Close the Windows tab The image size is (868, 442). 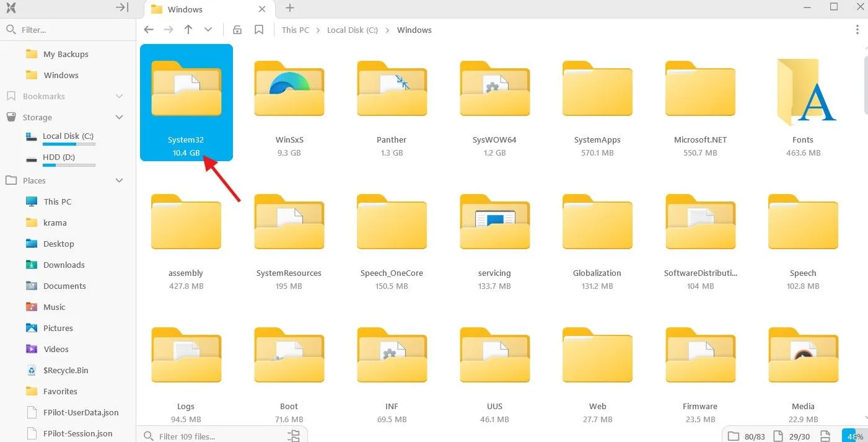[x=263, y=9]
